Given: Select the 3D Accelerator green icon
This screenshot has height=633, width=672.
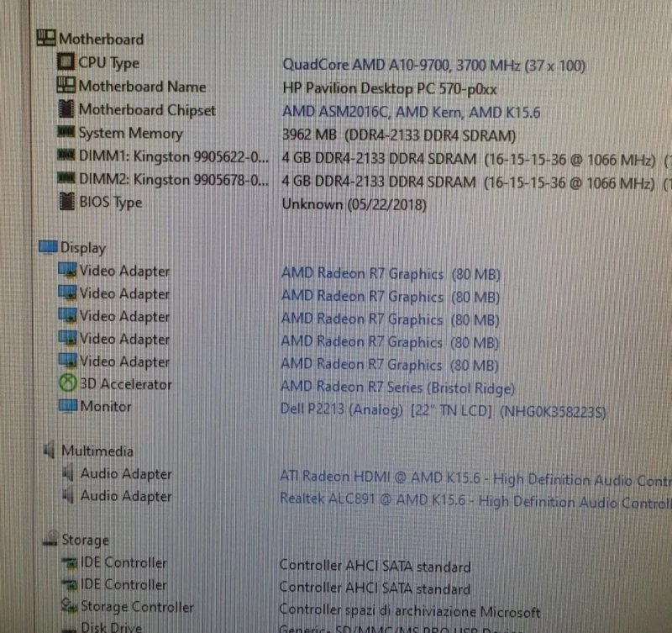Looking at the screenshot, I should click(x=67, y=383).
